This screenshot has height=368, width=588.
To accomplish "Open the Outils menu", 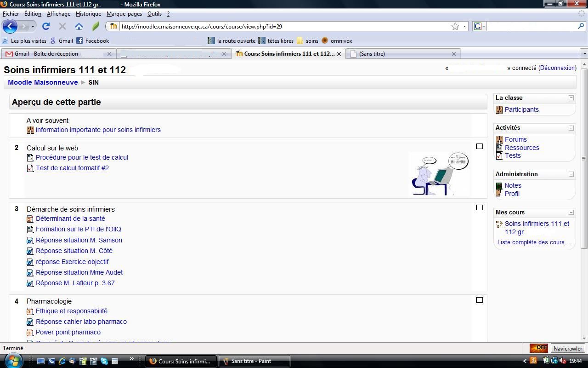I will [154, 14].
